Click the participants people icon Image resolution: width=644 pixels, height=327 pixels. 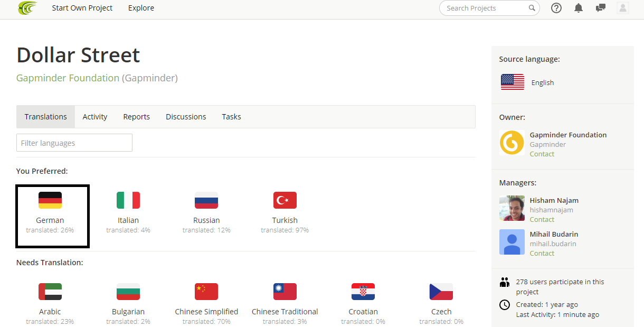(505, 282)
